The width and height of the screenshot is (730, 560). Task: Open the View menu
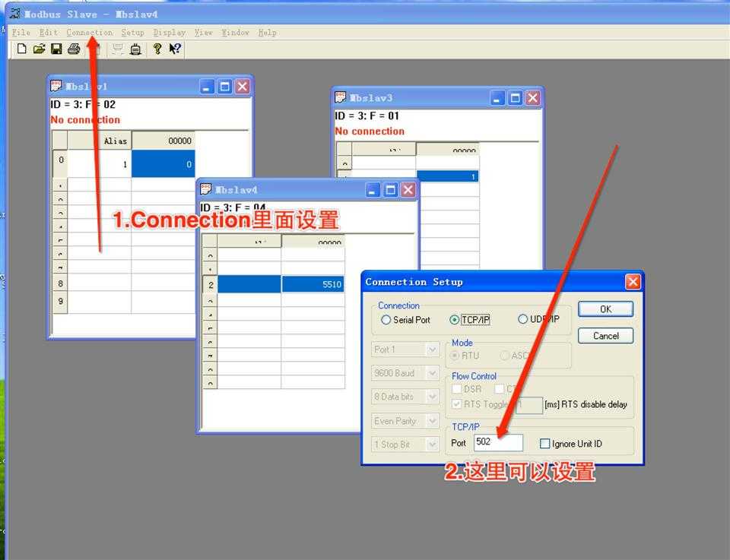click(204, 33)
